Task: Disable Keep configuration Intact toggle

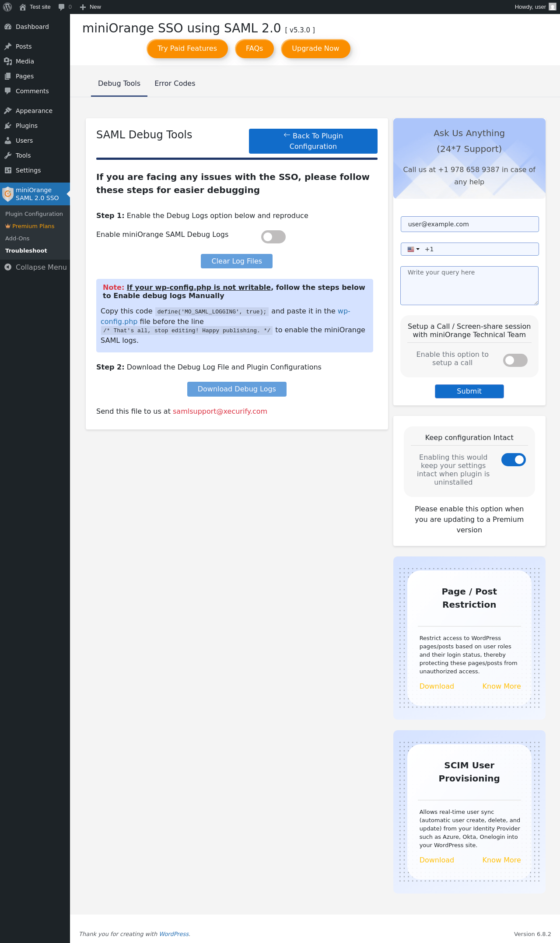Action: coord(514,460)
